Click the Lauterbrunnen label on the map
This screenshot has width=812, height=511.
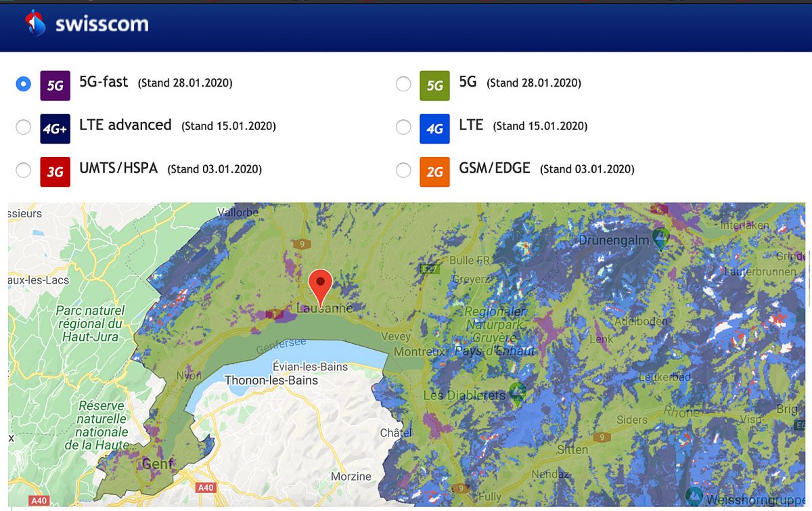(760, 271)
